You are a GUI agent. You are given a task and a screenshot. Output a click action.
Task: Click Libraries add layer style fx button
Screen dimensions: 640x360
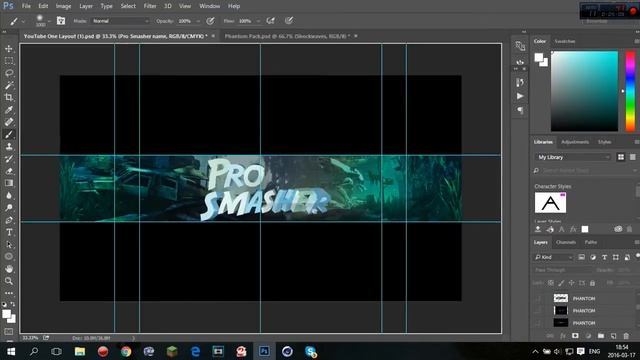click(x=573, y=229)
